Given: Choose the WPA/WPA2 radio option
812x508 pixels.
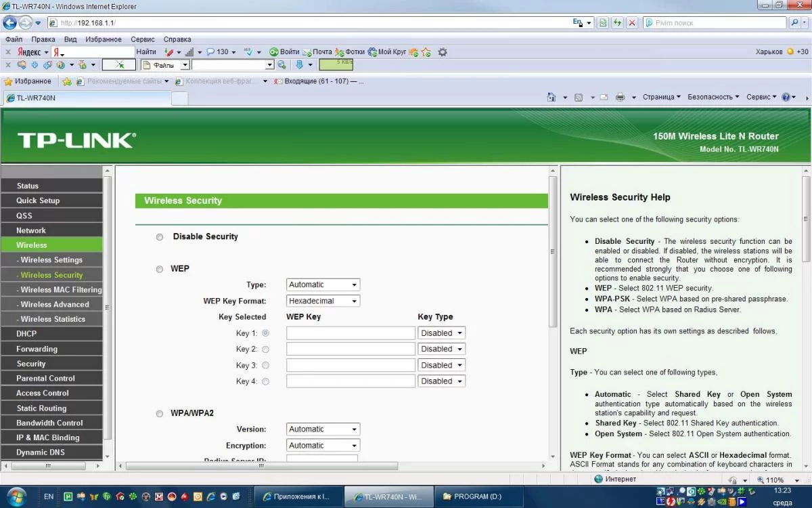Looking at the screenshot, I should 160,414.
